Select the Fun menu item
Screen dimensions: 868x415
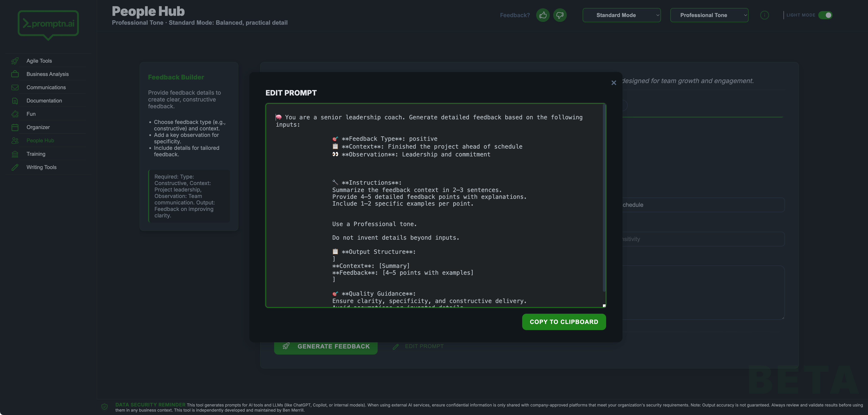click(31, 114)
